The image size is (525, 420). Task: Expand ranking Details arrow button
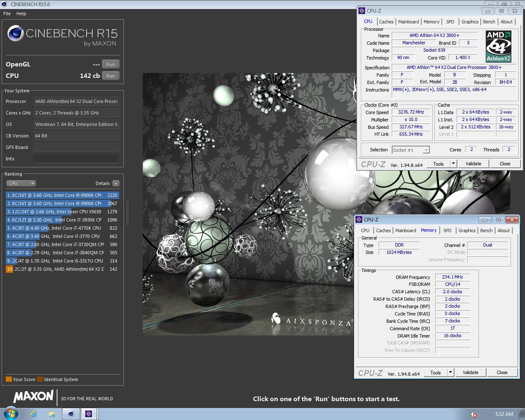[116, 183]
